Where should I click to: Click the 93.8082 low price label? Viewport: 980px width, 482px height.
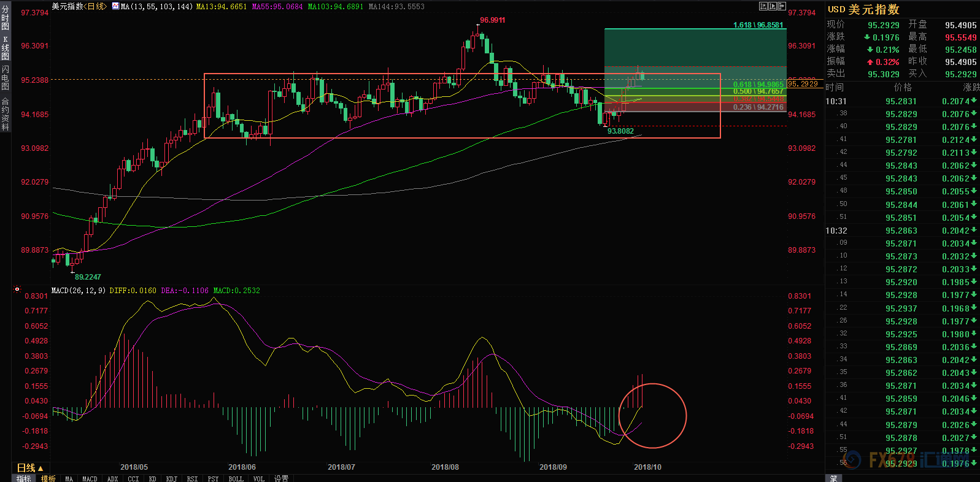coord(620,131)
